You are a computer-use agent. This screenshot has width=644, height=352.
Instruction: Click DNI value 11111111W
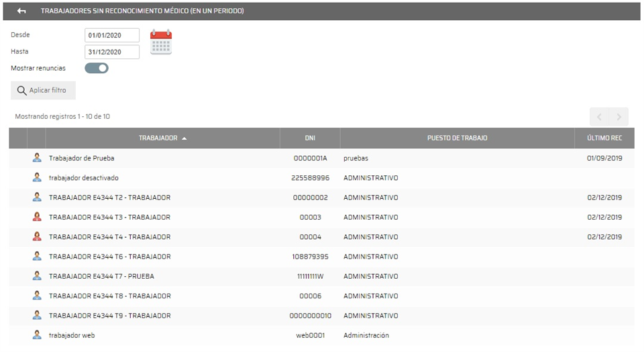(310, 276)
